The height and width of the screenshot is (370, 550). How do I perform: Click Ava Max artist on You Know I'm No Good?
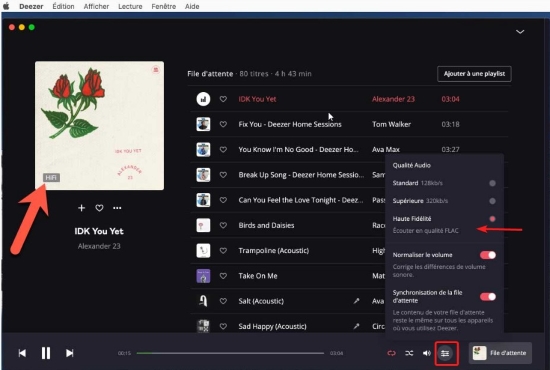click(x=386, y=150)
